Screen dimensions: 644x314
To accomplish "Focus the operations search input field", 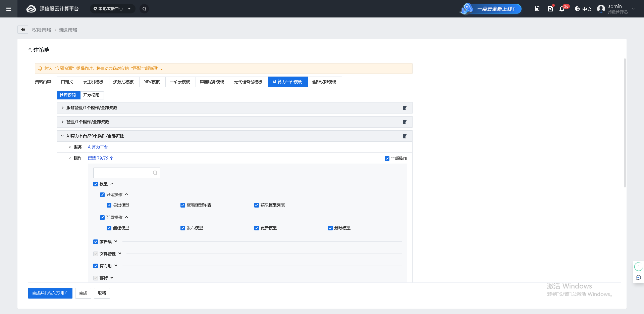I will coord(127,173).
